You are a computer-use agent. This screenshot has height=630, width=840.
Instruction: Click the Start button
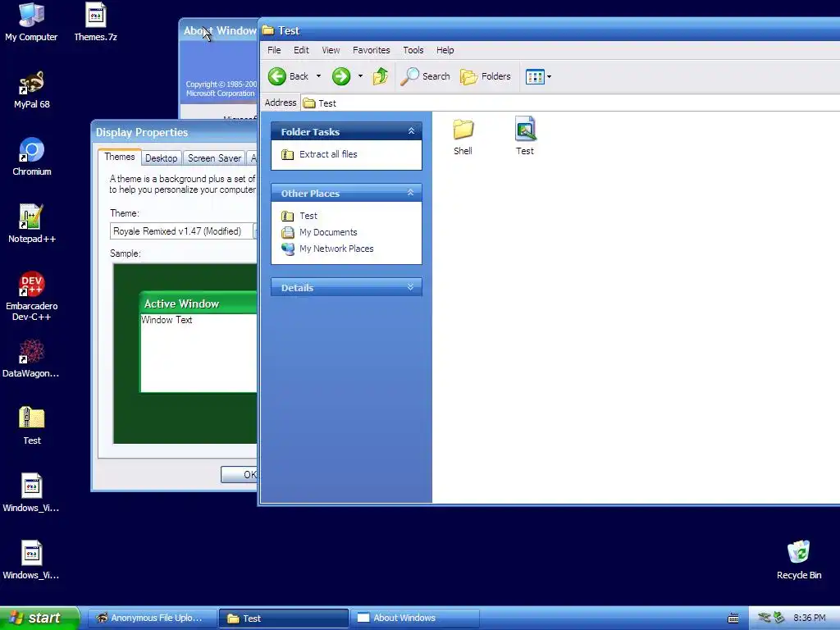pyautogui.click(x=39, y=618)
